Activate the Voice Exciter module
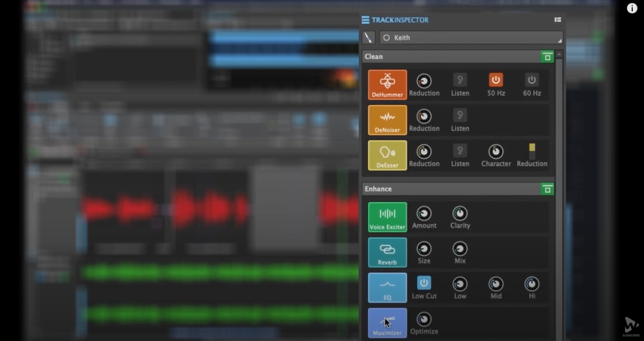Screen dimensions: 644x341 tap(387, 217)
